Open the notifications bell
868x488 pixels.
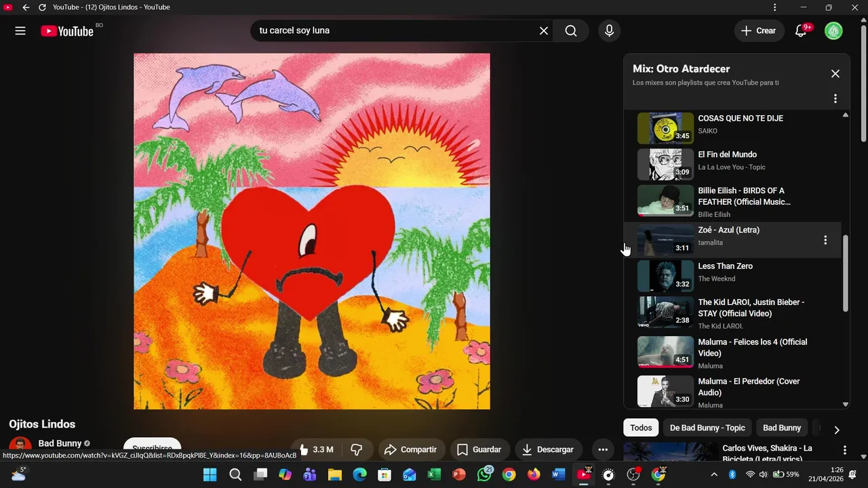tap(801, 30)
